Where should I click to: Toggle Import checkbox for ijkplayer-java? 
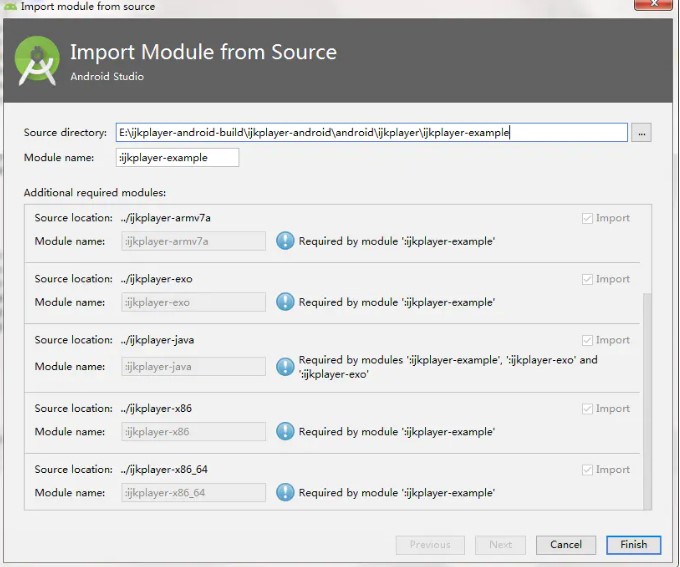pyautogui.click(x=587, y=340)
